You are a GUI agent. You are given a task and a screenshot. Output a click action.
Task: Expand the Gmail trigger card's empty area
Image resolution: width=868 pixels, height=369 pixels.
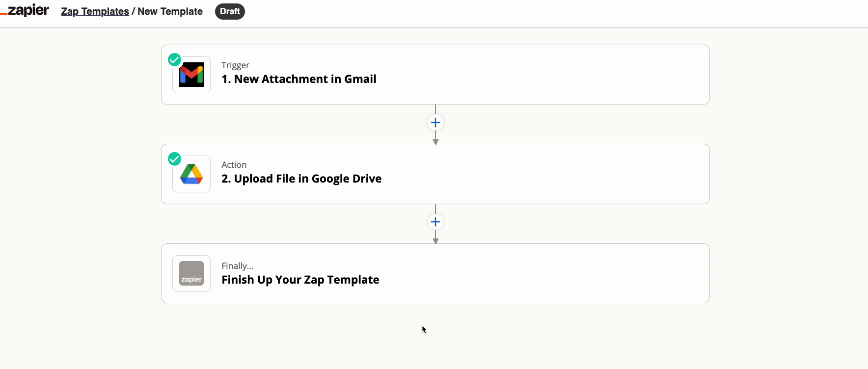(540, 75)
